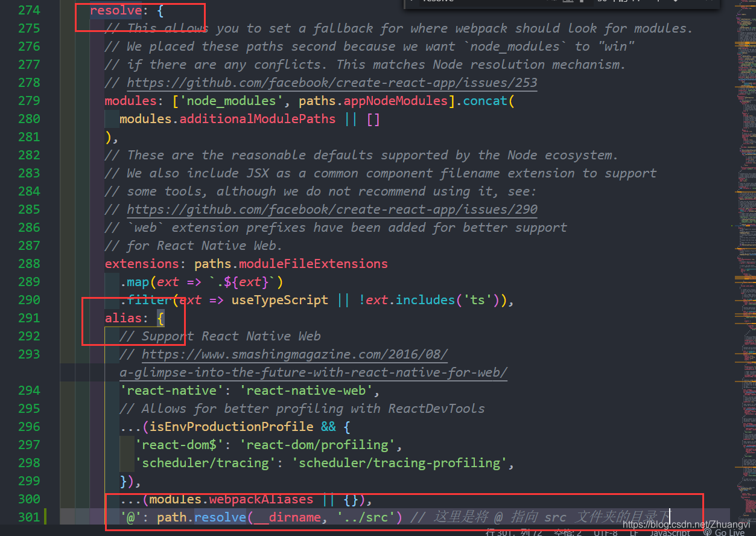Click the concat method call
Viewport: 756px width, 536px height.
(485, 101)
